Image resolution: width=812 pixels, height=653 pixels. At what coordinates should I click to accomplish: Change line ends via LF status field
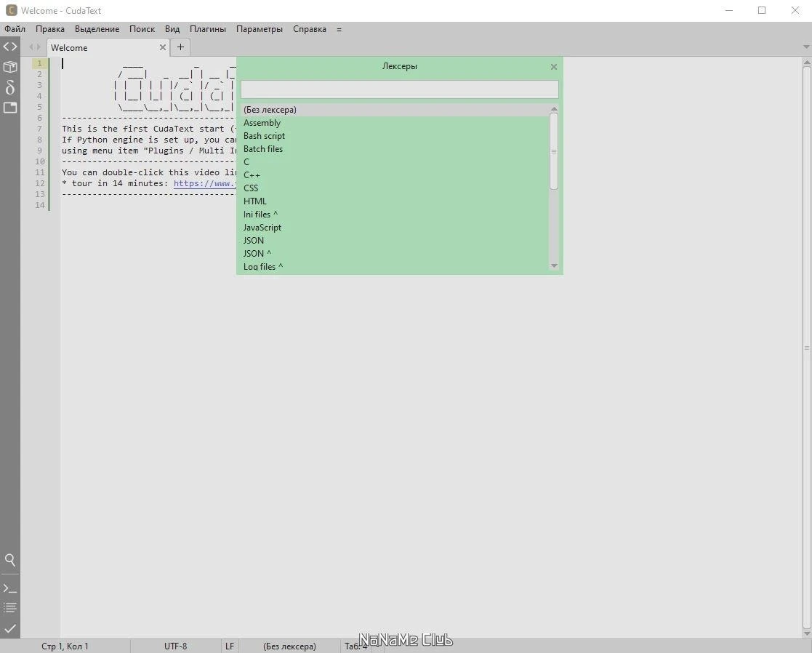pyautogui.click(x=230, y=646)
